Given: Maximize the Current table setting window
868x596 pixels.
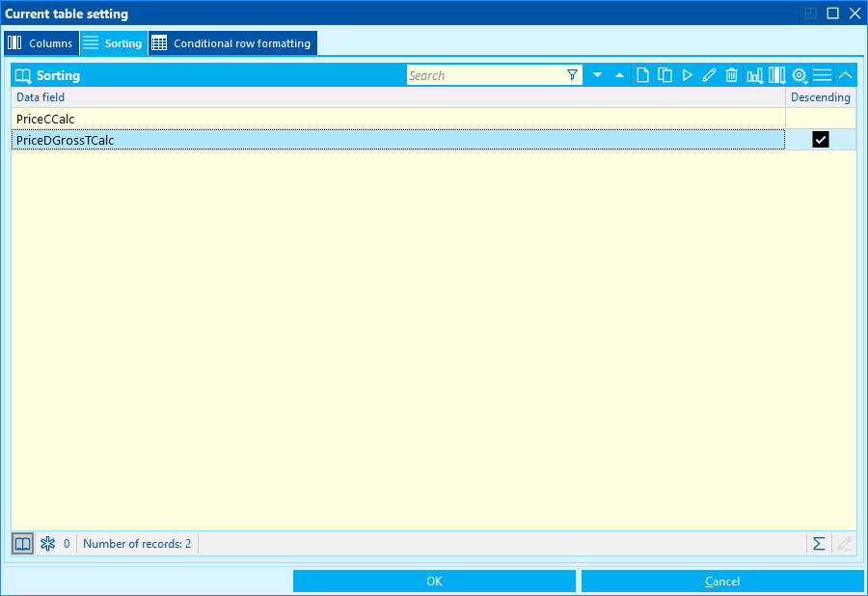Looking at the screenshot, I should (832, 14).
